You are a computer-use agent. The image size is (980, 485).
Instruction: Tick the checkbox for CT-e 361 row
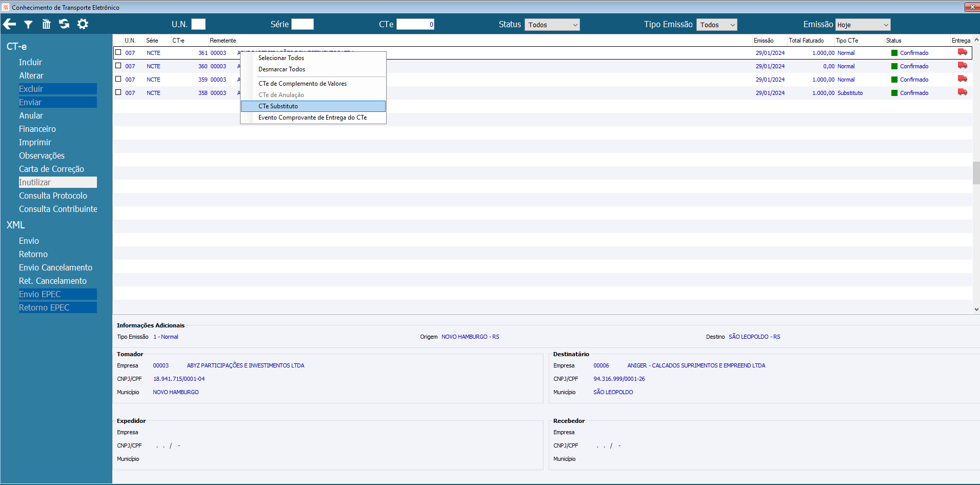click(118, 52)
